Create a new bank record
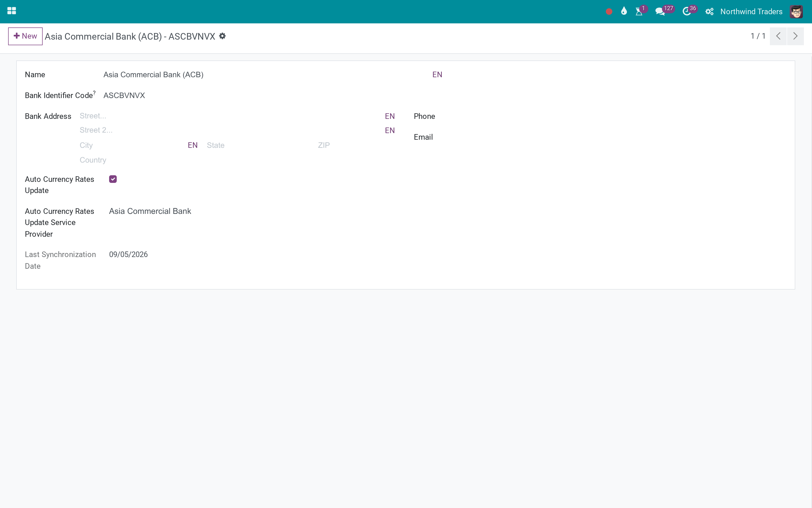 25,36
